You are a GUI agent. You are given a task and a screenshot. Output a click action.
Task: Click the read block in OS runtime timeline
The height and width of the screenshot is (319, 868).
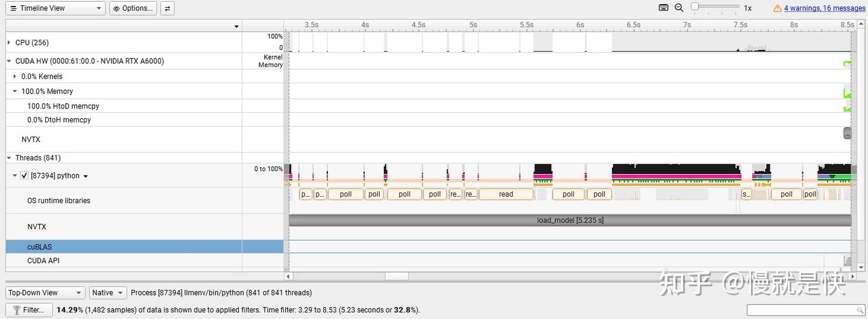point(506,194)
